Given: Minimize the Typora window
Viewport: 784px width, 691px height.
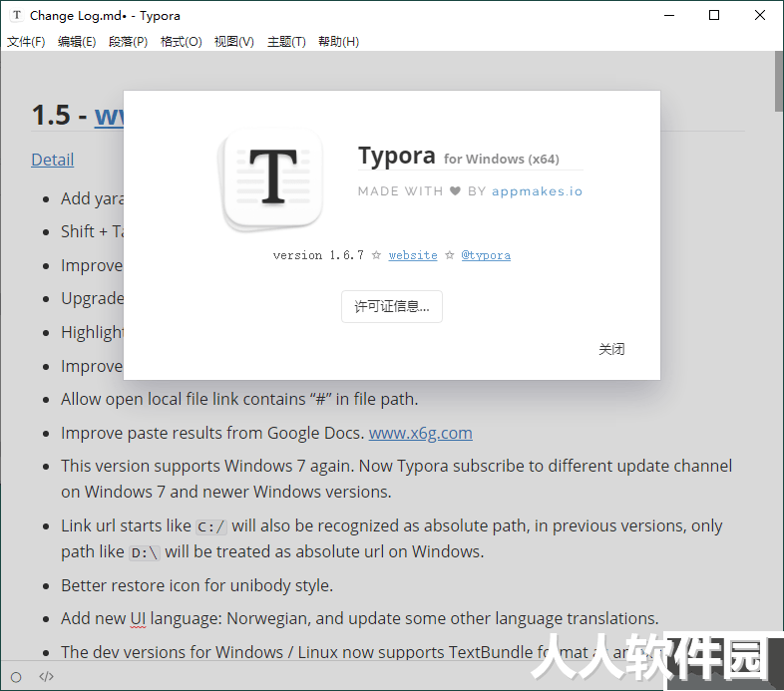Looking at the screenshot, I should [x=669, y=16].
